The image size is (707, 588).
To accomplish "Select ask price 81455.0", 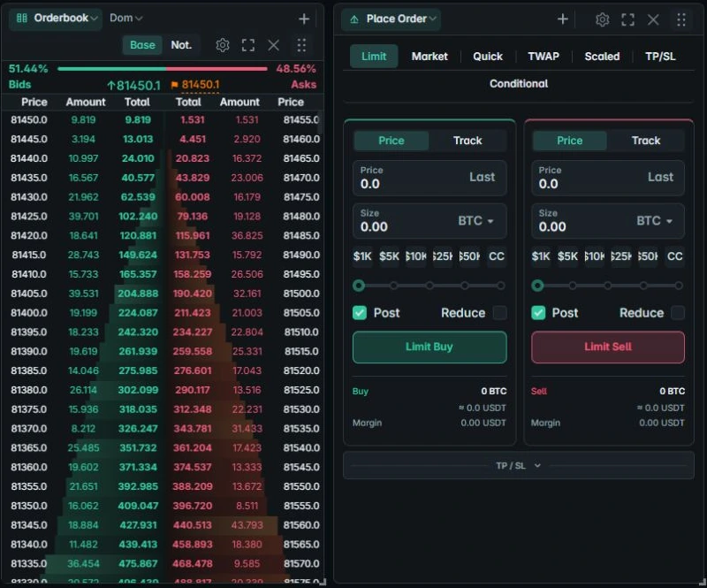I will 301,119.
